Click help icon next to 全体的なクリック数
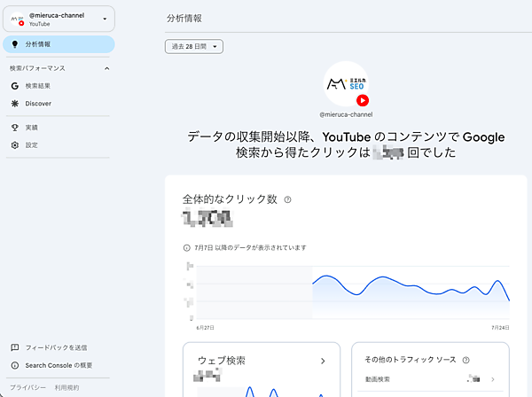This screenshot has height=397, width=532. [287, 199]
